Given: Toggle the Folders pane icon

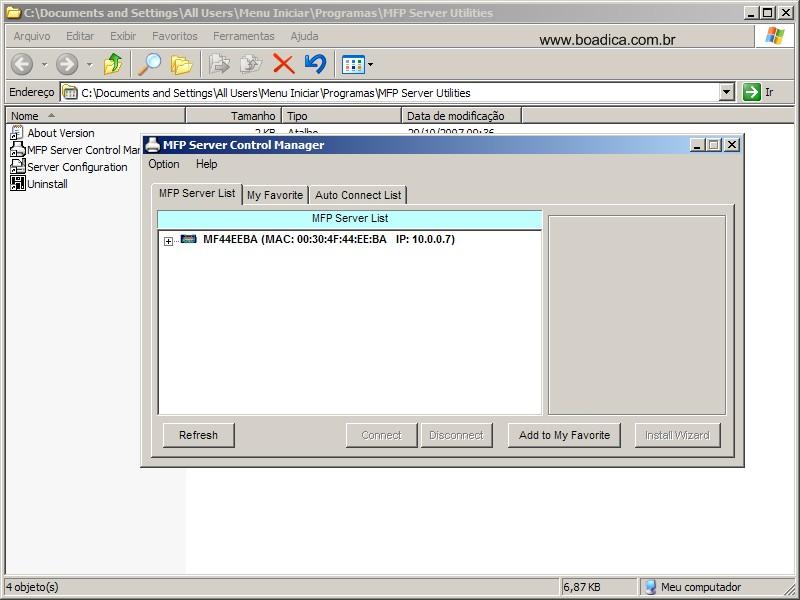Looking at the screenshot, I should pyautogui.click(x=181, y=64).
